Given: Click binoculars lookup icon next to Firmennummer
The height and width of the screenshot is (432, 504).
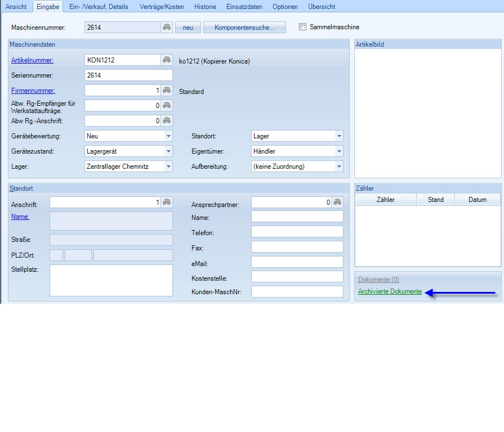Looking at the screenshot, I should [x=167, y=91].
